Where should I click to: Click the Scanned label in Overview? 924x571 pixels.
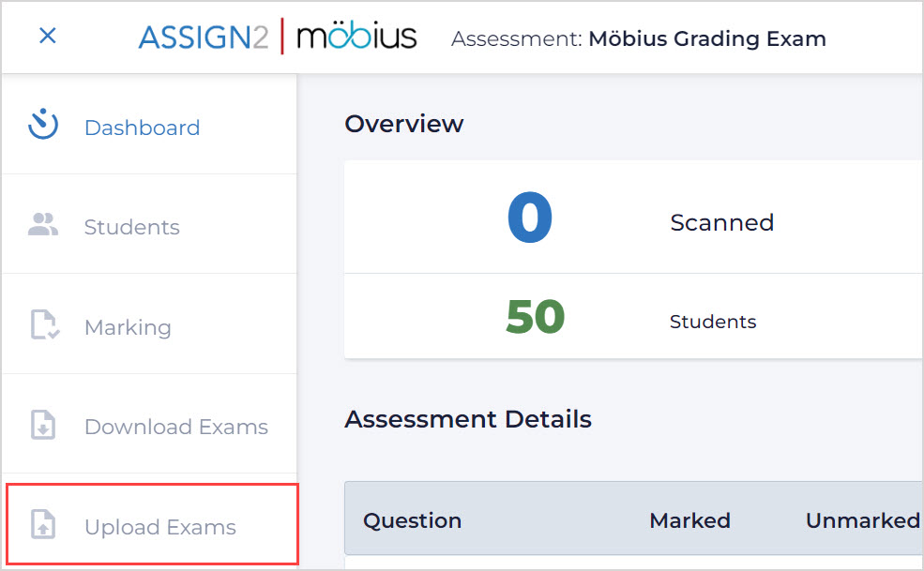click(721, 222)
